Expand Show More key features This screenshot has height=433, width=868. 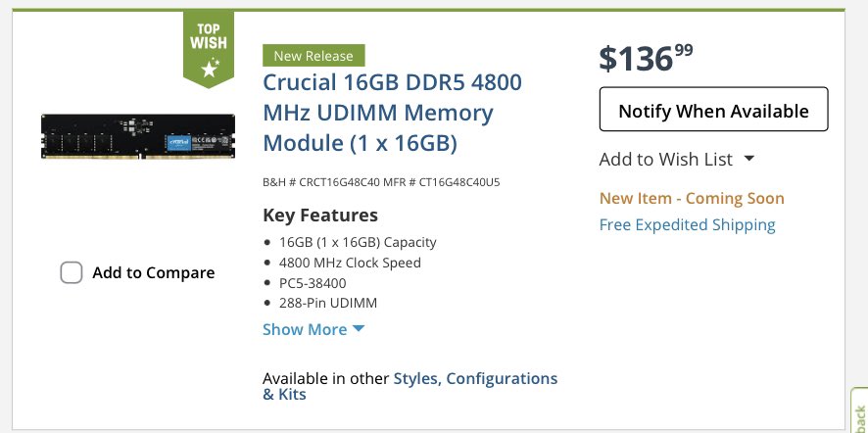click(x=313, y=330)
